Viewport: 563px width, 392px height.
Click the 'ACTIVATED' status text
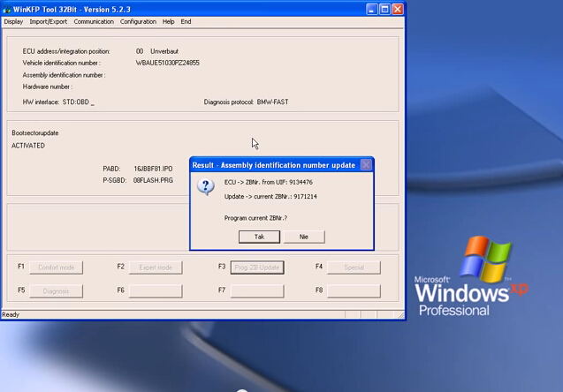click(28, 146)
